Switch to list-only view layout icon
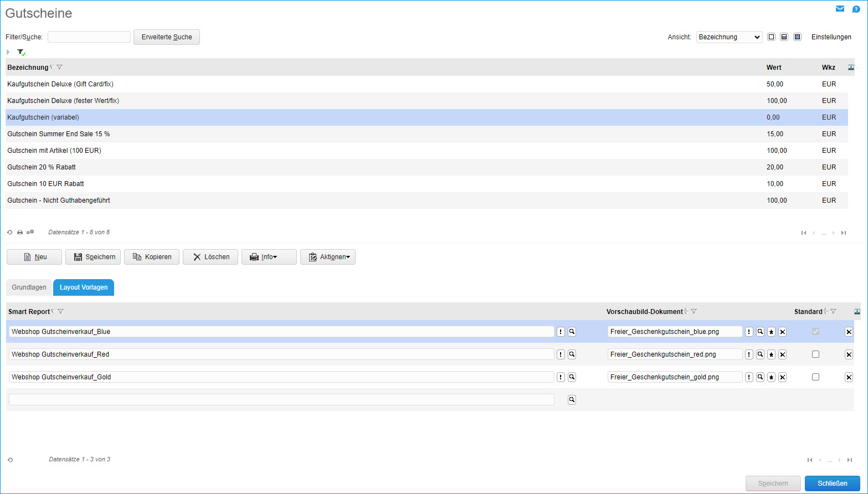868x494 pixels. tap(771, 37)
